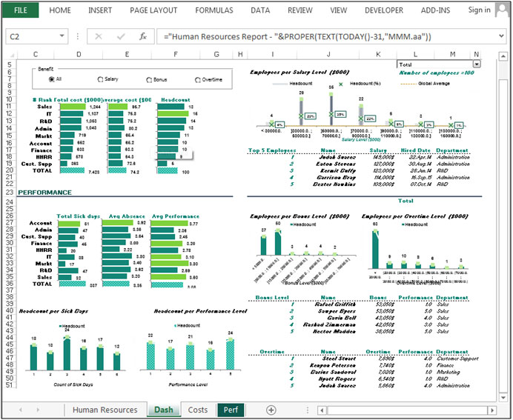This screenshot has width=513, height=420.
Task: Click the Employees per Salary Level chart title
Action: [299, 73]
